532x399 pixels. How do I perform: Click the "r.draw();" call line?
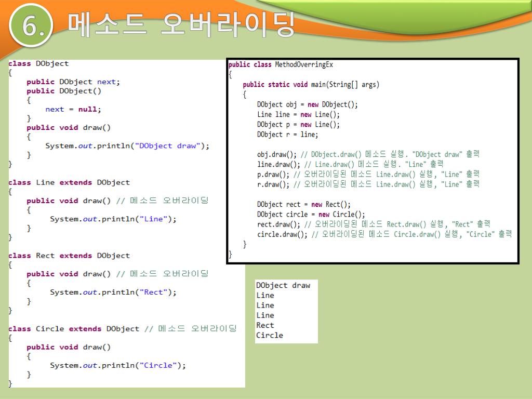(368, 184)
